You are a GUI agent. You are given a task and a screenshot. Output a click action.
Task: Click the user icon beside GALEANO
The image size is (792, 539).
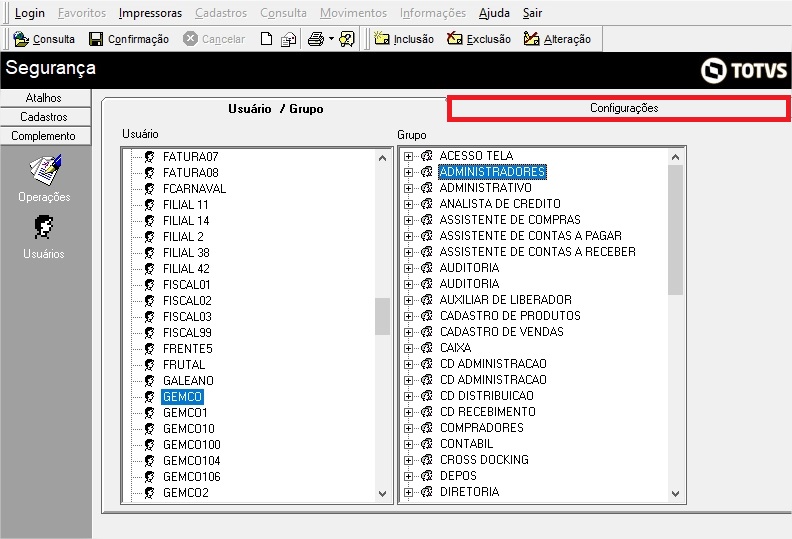(x=150, y=381)
